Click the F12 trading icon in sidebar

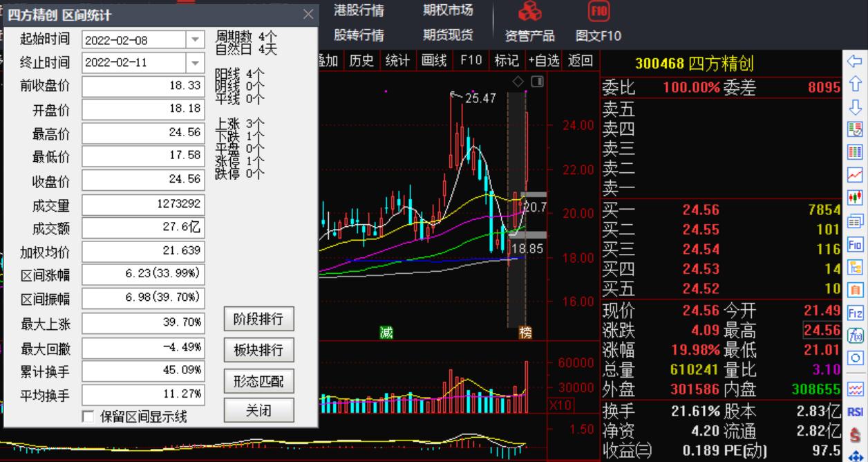[x=856, y=313]
